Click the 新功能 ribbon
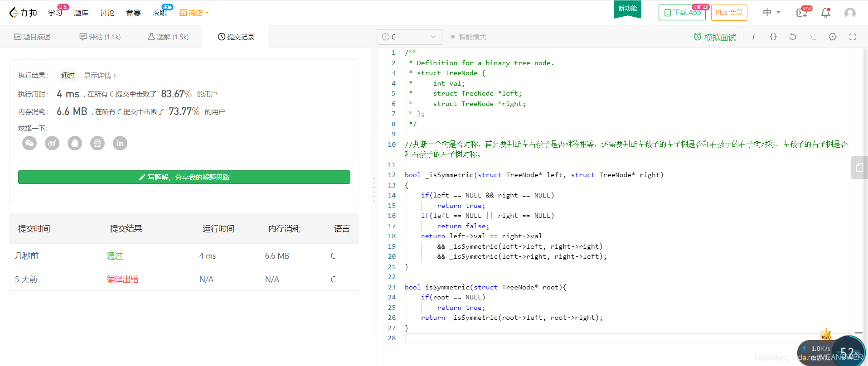 point(628,9)
